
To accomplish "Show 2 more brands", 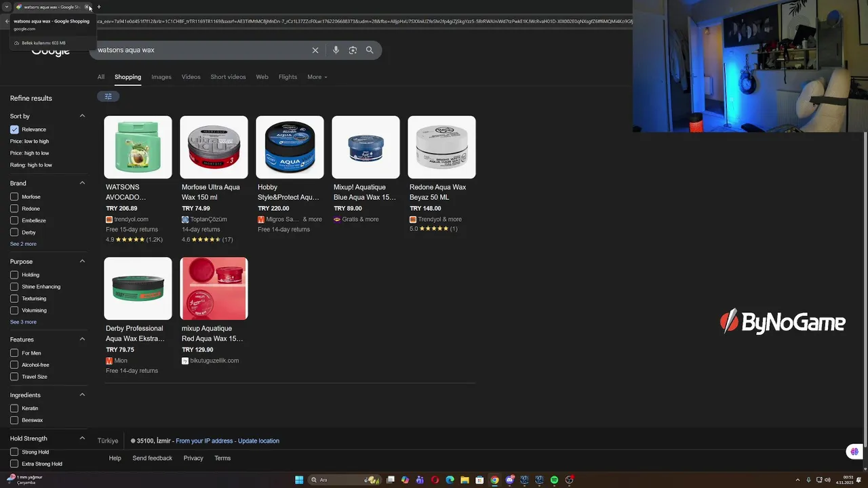I will [x=23, y=244].
